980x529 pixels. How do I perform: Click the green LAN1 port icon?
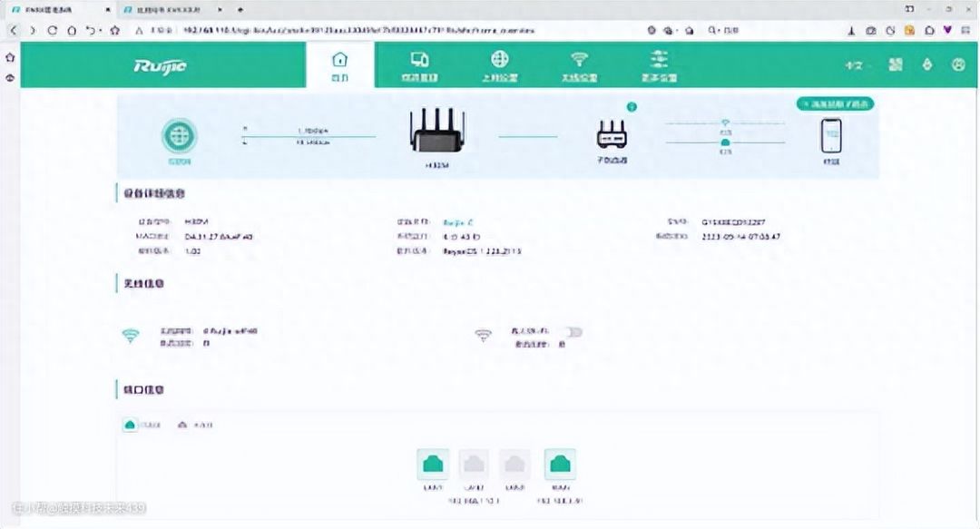433,464
